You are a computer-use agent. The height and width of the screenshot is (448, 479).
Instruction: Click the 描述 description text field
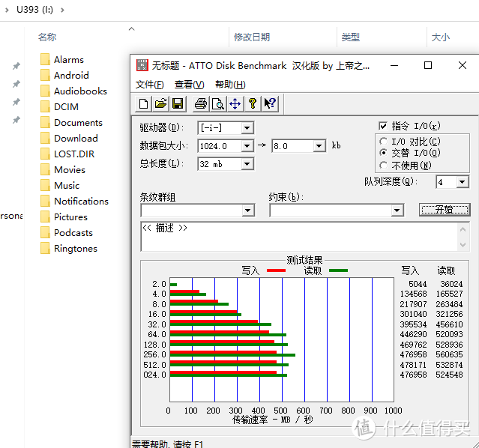300,236
